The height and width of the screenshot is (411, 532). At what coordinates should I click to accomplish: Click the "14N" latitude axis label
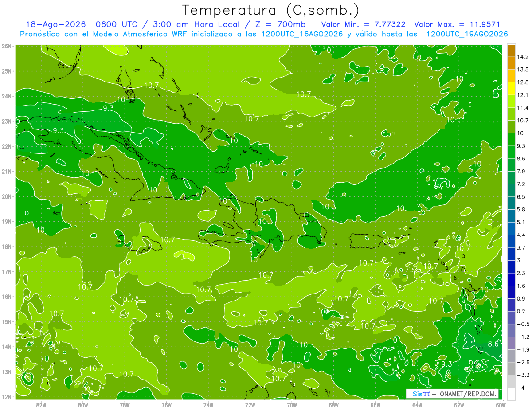(7, 347)
